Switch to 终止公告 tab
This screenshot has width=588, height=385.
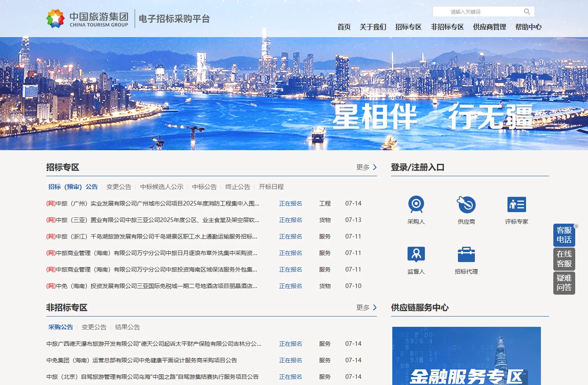[x=238, y=187]
